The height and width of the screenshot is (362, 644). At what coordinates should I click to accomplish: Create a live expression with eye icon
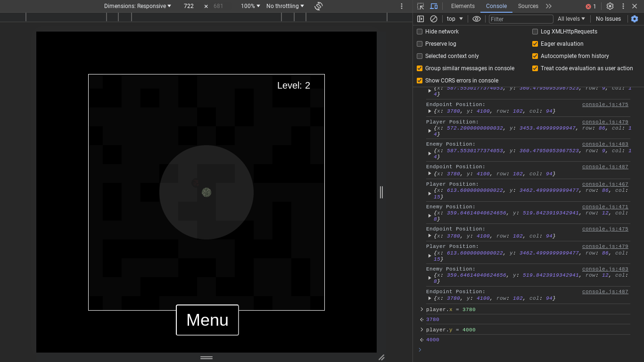coord(477,19)
